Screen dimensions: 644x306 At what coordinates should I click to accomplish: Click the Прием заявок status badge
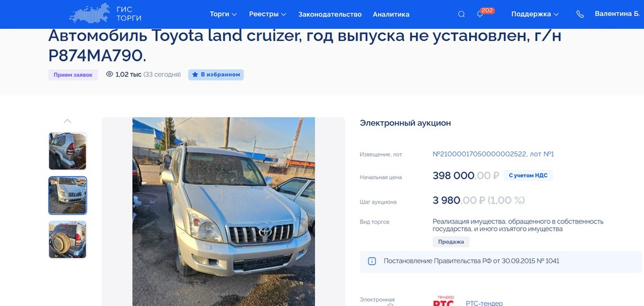tap(73, 75)
